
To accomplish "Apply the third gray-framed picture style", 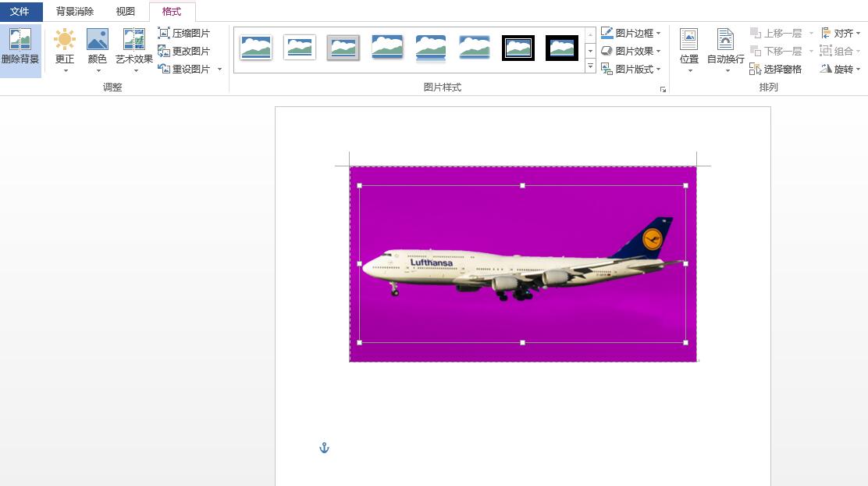I will click(x=343, y=48).
